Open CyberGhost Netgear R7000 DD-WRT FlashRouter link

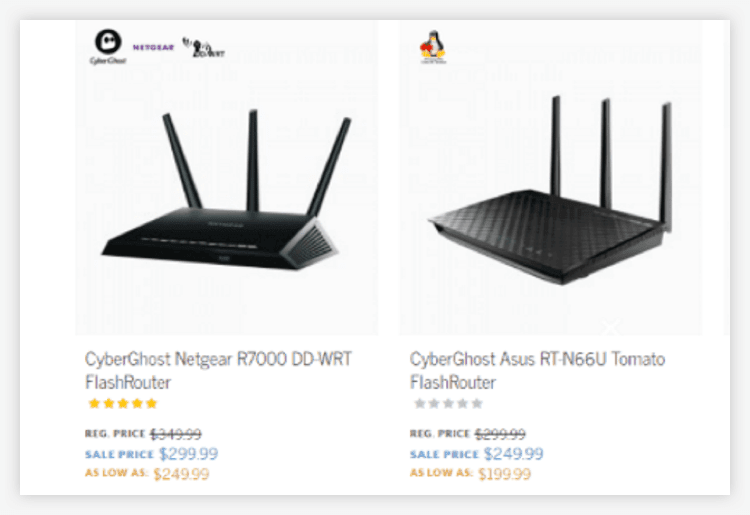click(218, 370)
